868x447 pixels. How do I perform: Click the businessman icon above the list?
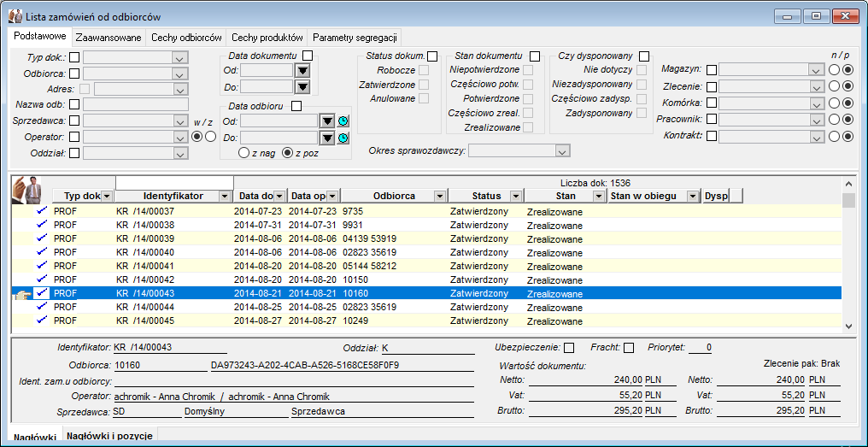coord(27,190)
